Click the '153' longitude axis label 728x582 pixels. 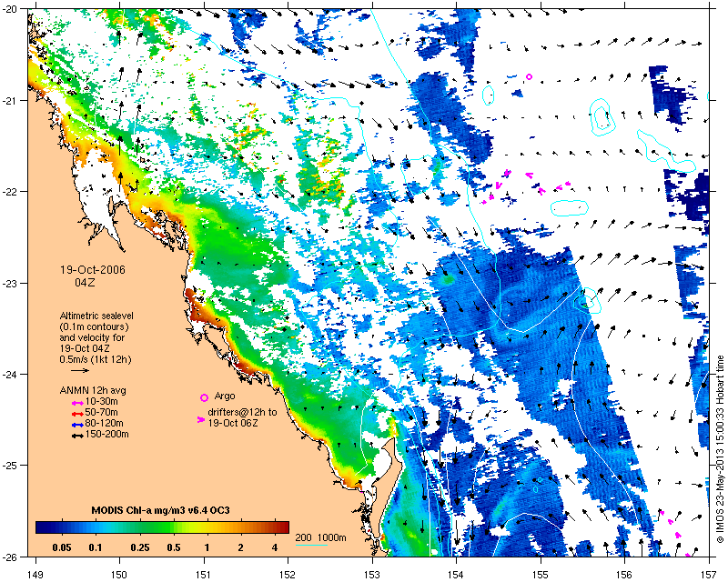coord(372,575)
